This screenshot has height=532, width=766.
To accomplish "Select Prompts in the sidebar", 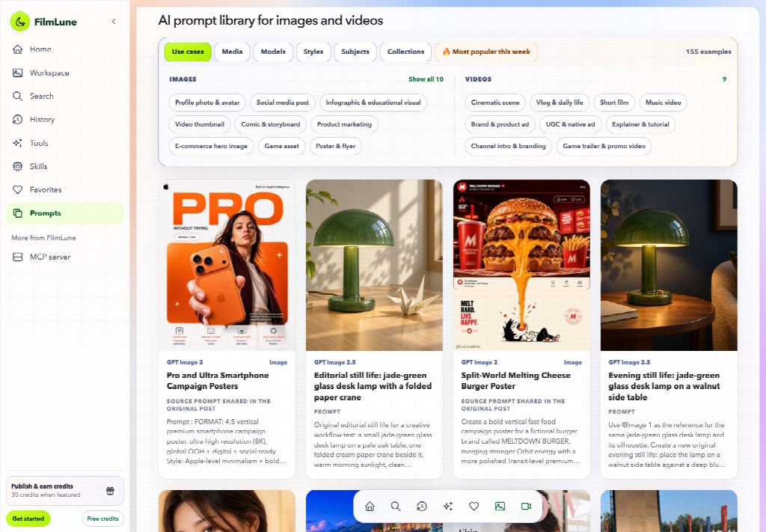I will pos(64,213).
